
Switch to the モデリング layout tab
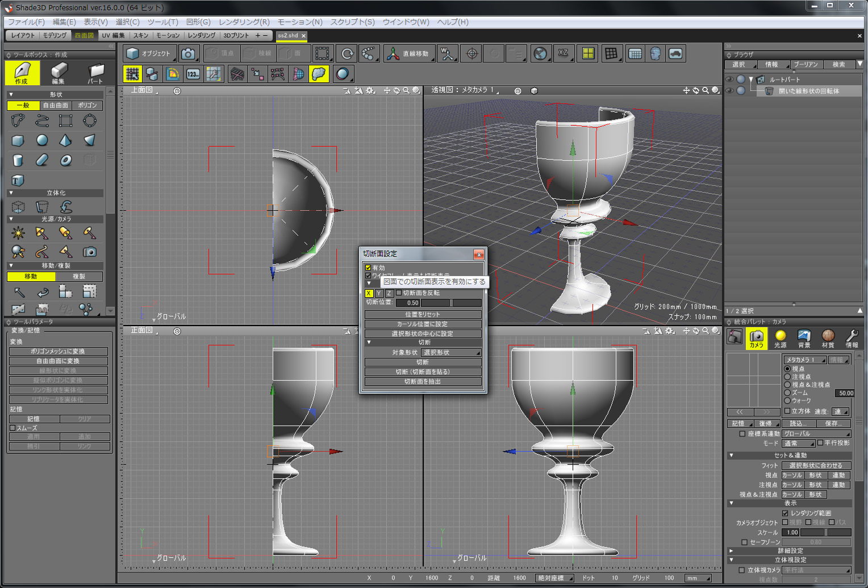55,35
